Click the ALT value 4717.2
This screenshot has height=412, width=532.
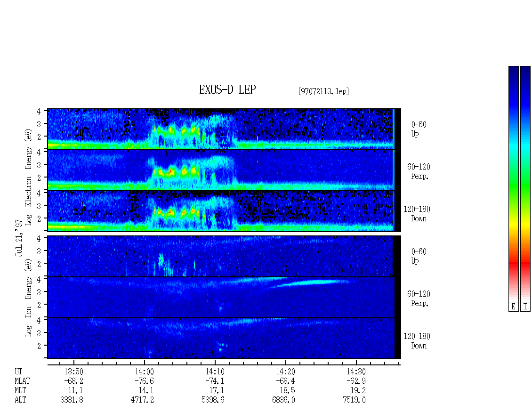pyautogui.click(x=142, y=400)
